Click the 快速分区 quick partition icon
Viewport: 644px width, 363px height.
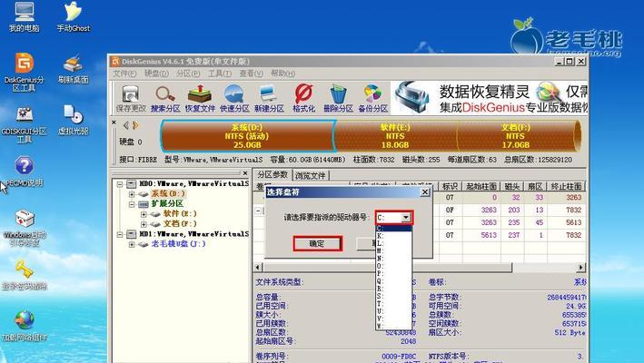(234, 98)
